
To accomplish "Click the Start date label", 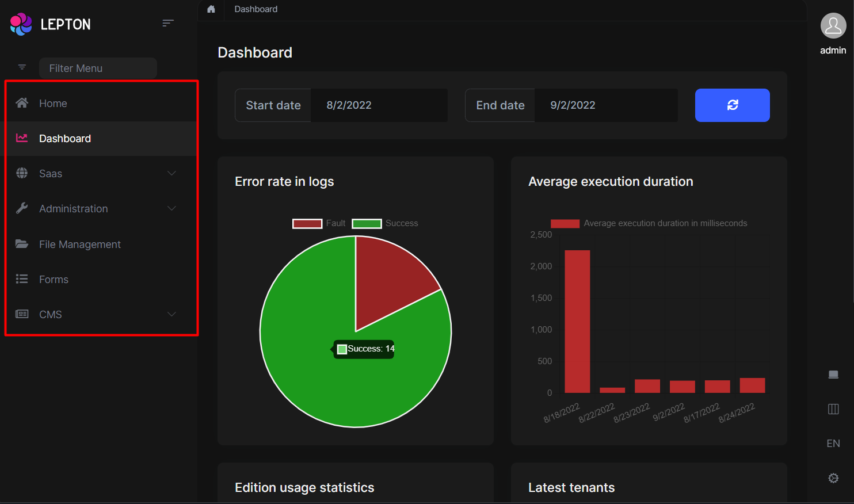I will pos(273,105).
